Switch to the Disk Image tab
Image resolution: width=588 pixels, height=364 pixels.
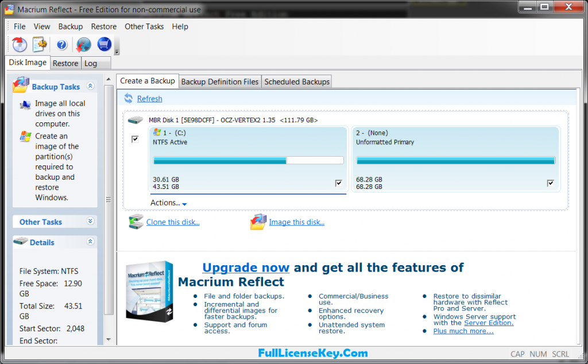click(28, 63)
